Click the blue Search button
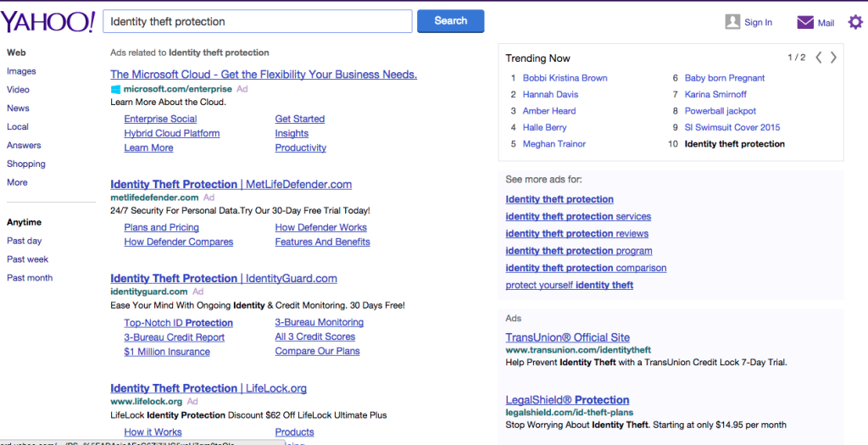Screen dimensions: 868x445 point(451,21)
